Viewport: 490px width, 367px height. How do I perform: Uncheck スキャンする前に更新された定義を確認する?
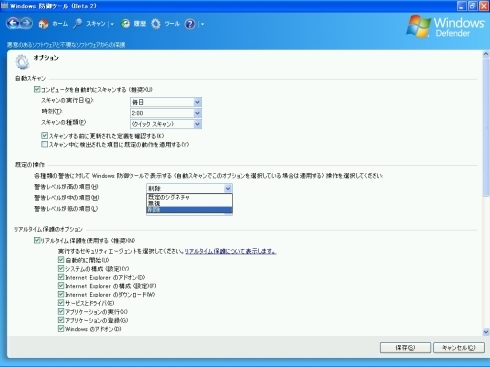(x=45, y=135)
